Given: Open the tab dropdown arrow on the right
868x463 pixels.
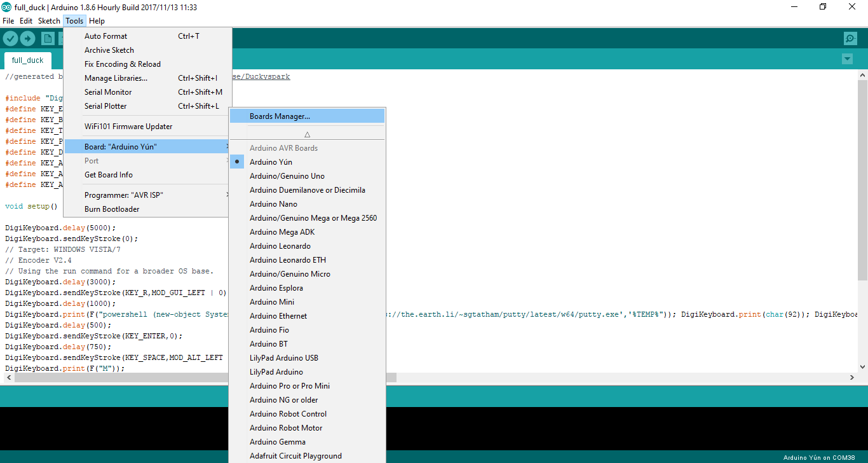Looking at the screenshot, I should [x=847, y=59].
